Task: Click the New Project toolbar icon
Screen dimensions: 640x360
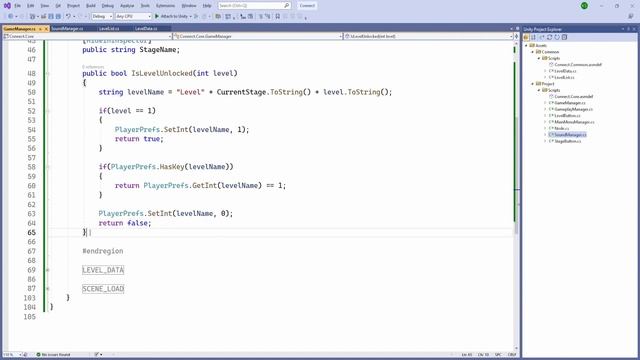Action: coord(32,16)
